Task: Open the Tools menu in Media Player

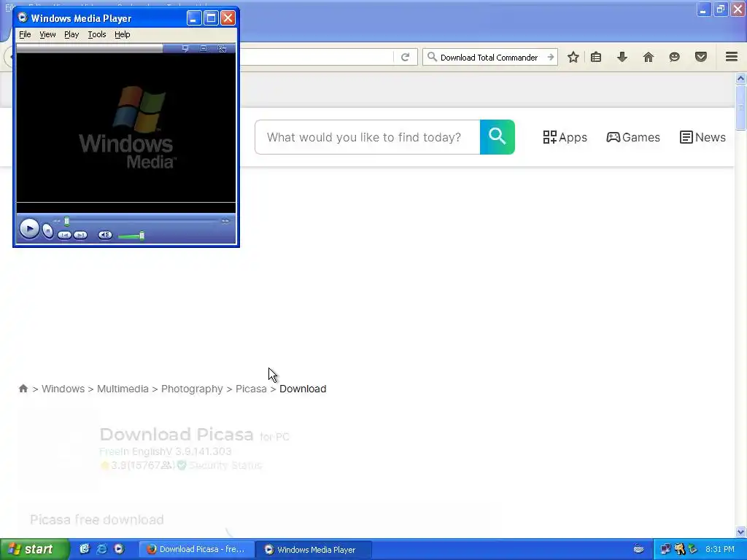Action: [x=97, y=34]
